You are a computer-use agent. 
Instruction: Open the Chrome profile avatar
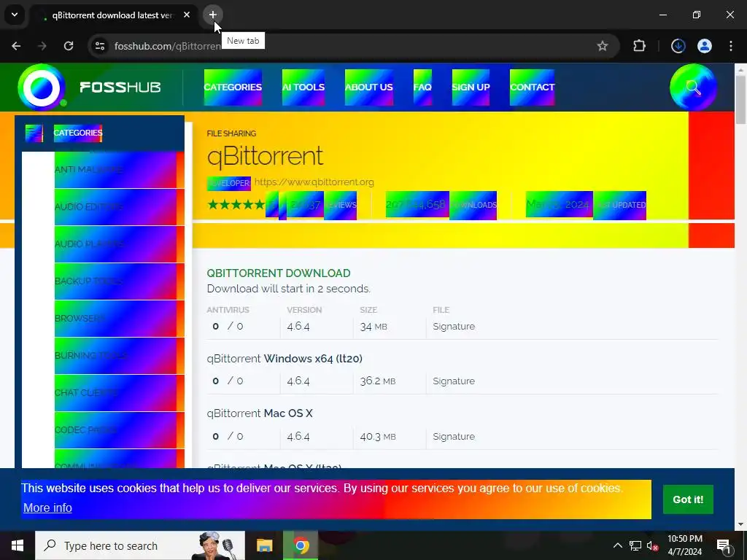(705, 46)
